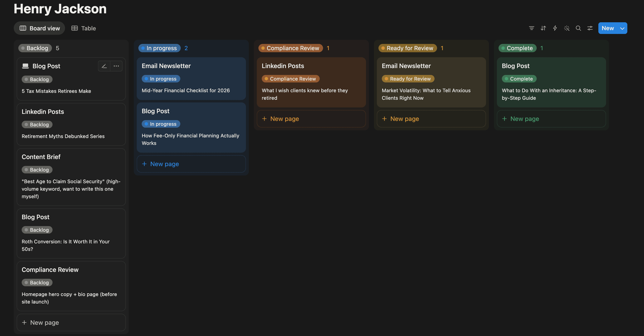The height and width of the screenshot is (336, 644).
Task: Click 5 Tax Mistakes Retirees Make text
Action: 56,91
